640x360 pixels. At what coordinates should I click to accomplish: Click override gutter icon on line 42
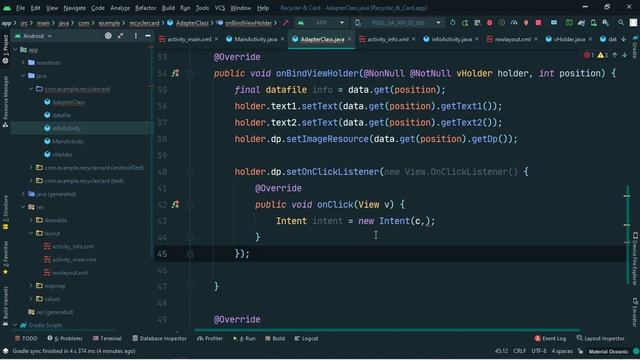[x=175, y=204]
